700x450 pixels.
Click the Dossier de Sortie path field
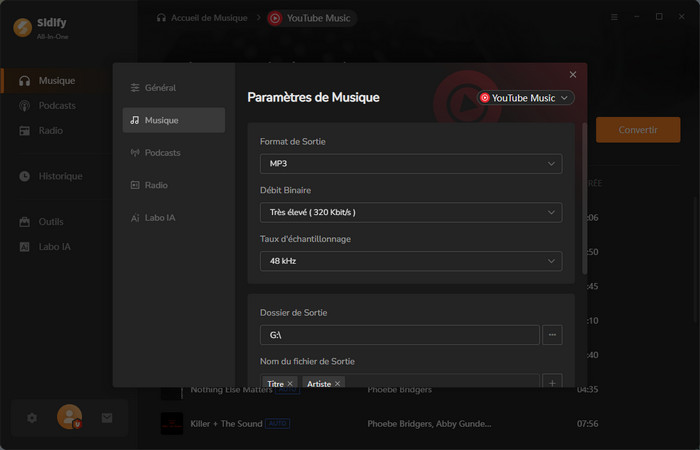click(x=400, y=335)
